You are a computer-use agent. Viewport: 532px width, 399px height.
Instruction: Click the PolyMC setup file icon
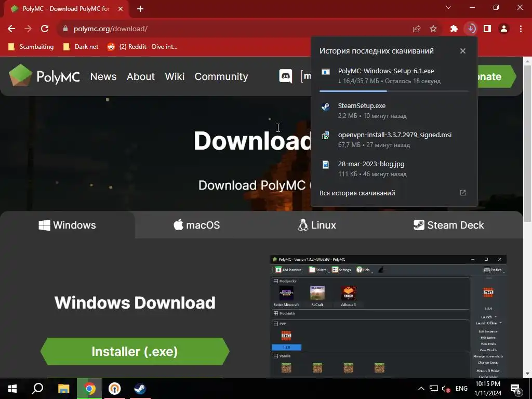pos(326,72)
